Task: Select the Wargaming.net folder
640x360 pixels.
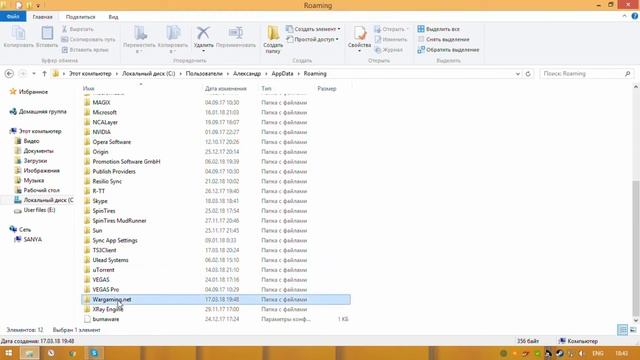Action: coord(216,300)
